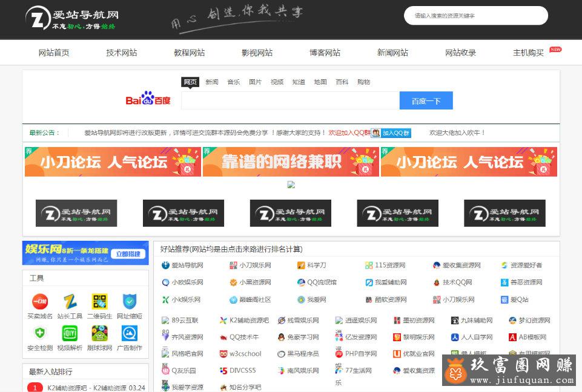Open the PHP自学网 link
This screenshot has height=392, width=582.
click(361, 354)
